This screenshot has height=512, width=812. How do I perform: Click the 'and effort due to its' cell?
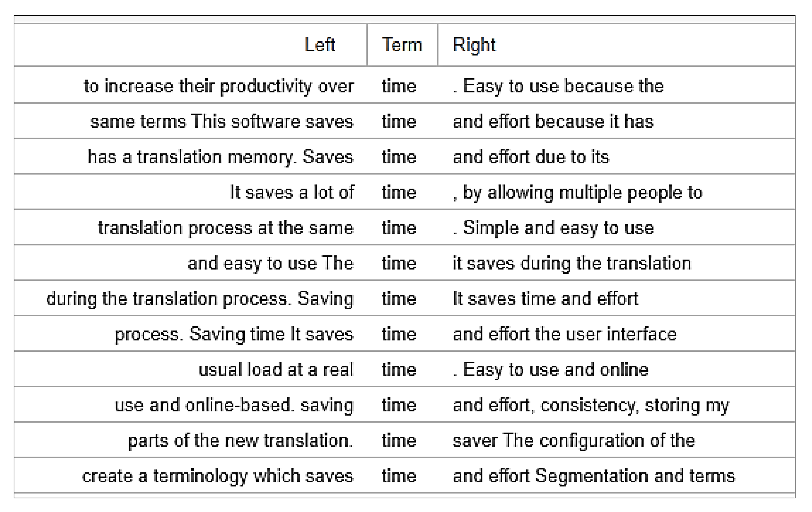(531, 157)
